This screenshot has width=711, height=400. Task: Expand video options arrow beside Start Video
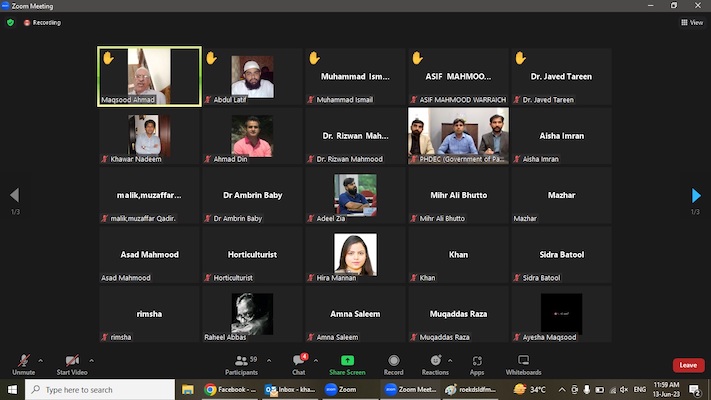[x=92, y=359]
